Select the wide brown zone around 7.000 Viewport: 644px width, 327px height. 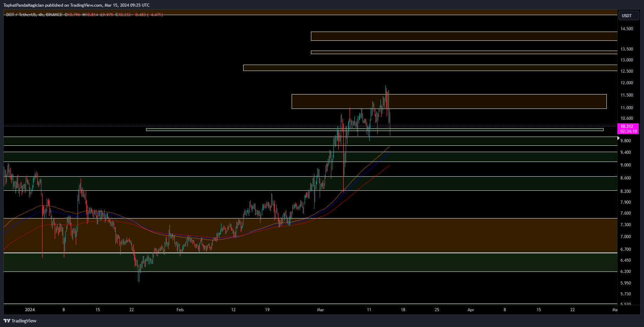pos(310,235)
